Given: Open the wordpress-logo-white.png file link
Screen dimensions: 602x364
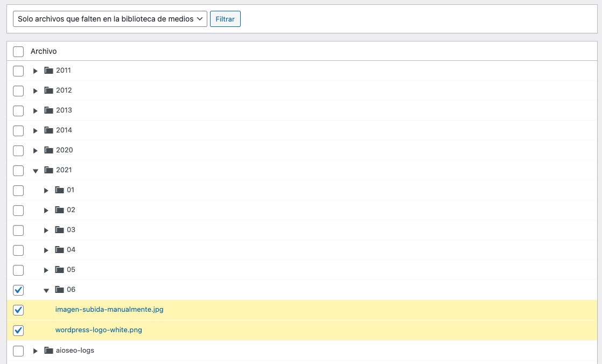Looking at the screenshot, I should pos(99,330).
